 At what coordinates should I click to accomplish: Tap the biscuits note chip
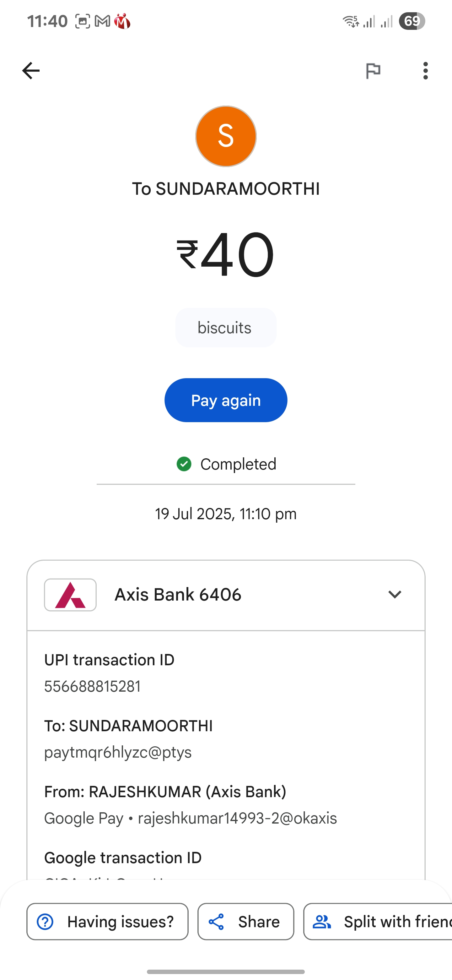226,328
